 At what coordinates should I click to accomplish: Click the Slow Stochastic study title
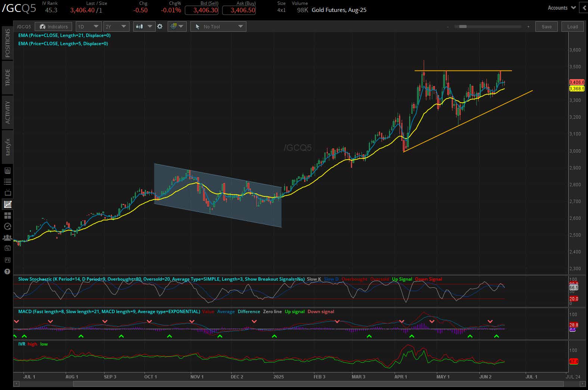point(161,279)
